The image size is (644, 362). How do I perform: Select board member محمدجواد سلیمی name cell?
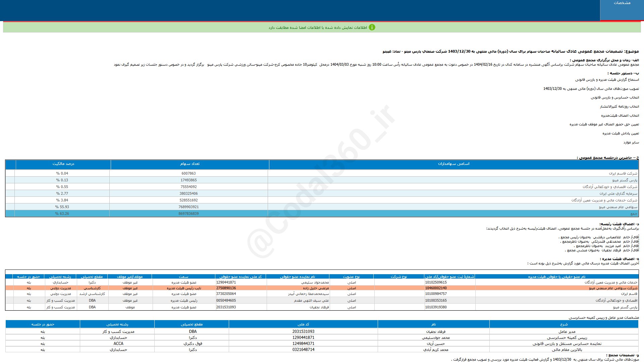[315, 283]
